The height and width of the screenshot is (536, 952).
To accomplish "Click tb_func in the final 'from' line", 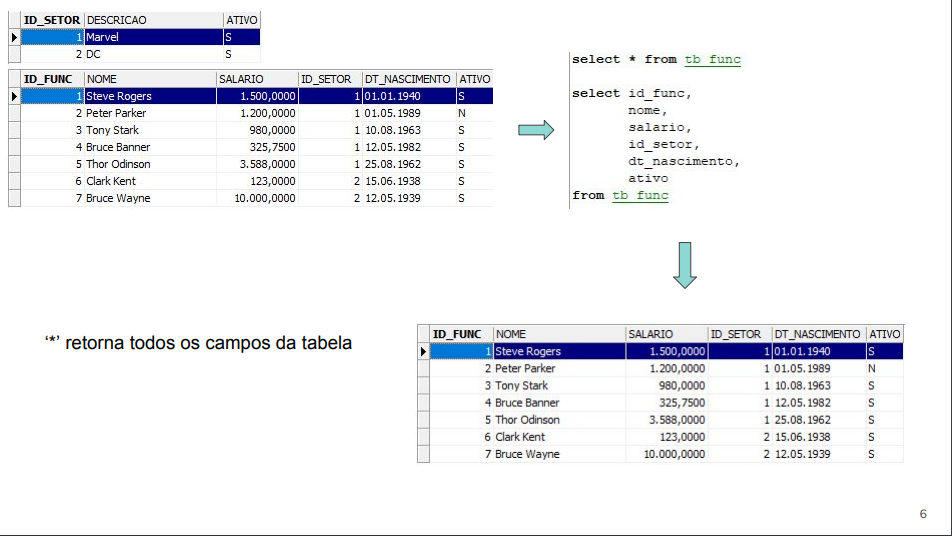I will (640, 196).
